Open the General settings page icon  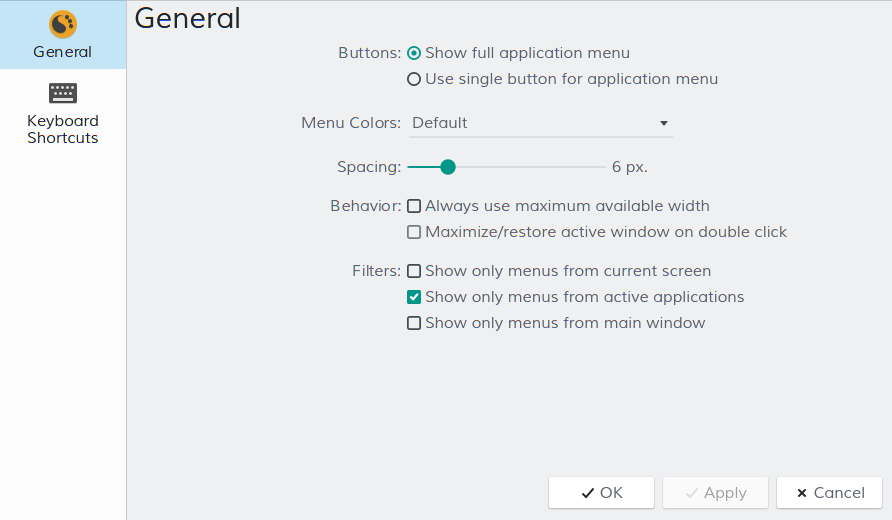[x=63, y=24]
